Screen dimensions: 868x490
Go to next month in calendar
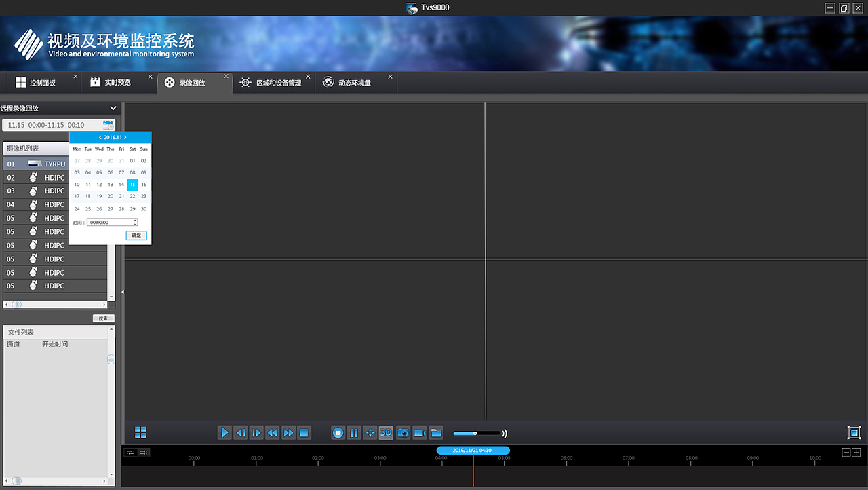125,137
